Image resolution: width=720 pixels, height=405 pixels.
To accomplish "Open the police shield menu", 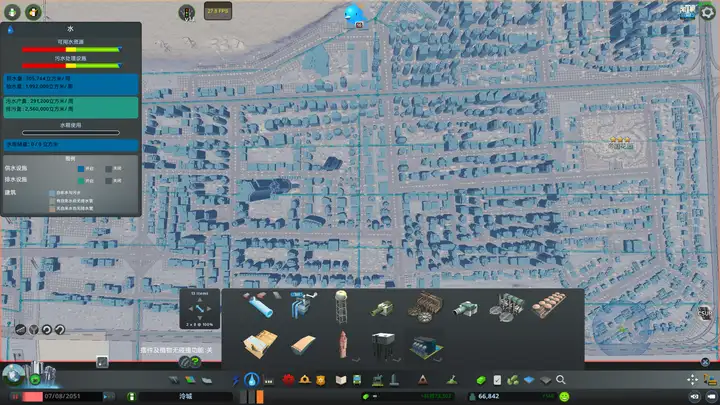I will pyautogui.click(x=321, y=380).
